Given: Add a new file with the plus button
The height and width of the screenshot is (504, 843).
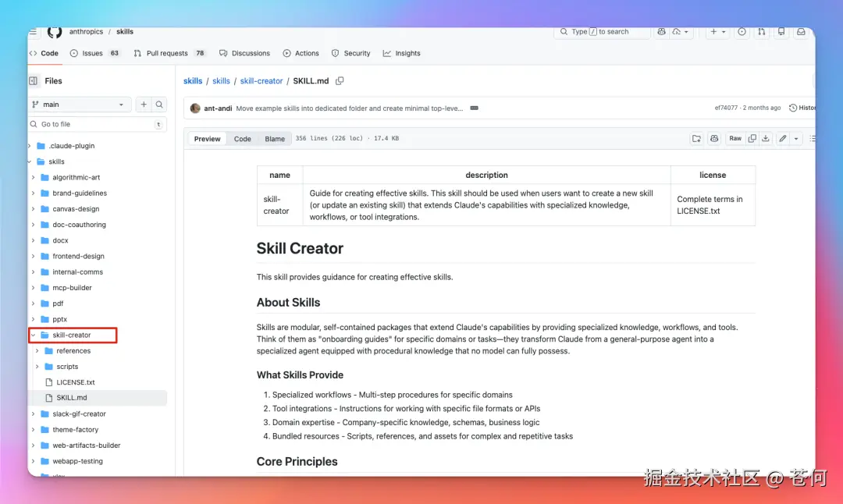Looking at the screenshot, I should (144, 105).
